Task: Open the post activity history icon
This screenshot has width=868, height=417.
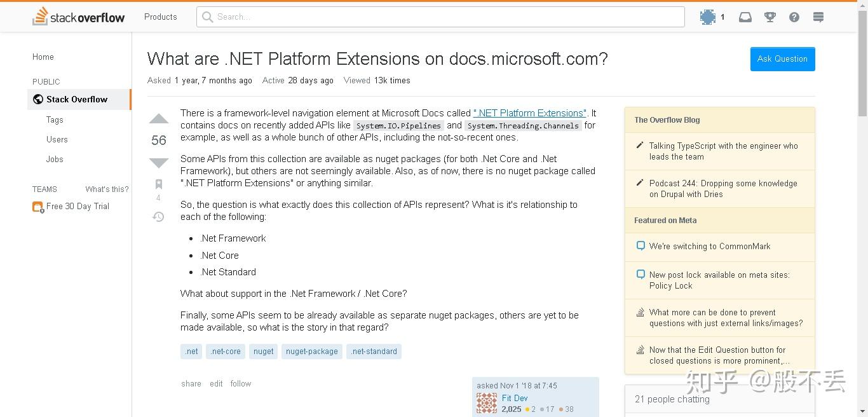Action: click(x=159, y=217)
